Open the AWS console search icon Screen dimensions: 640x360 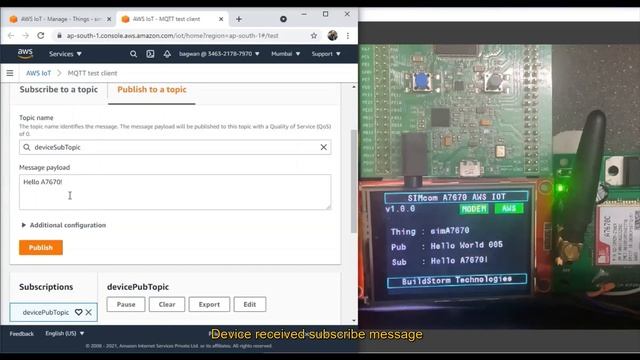[133, 54]
